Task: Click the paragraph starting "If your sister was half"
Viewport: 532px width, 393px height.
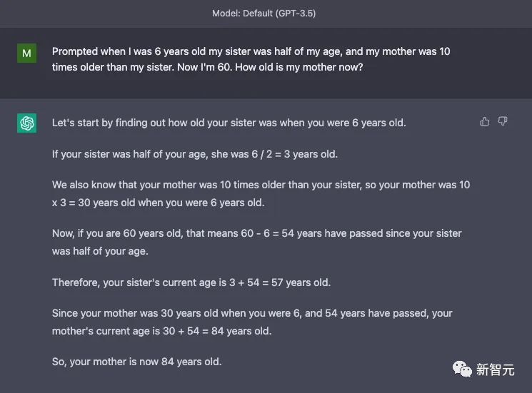Action: (x=194, y=154)
